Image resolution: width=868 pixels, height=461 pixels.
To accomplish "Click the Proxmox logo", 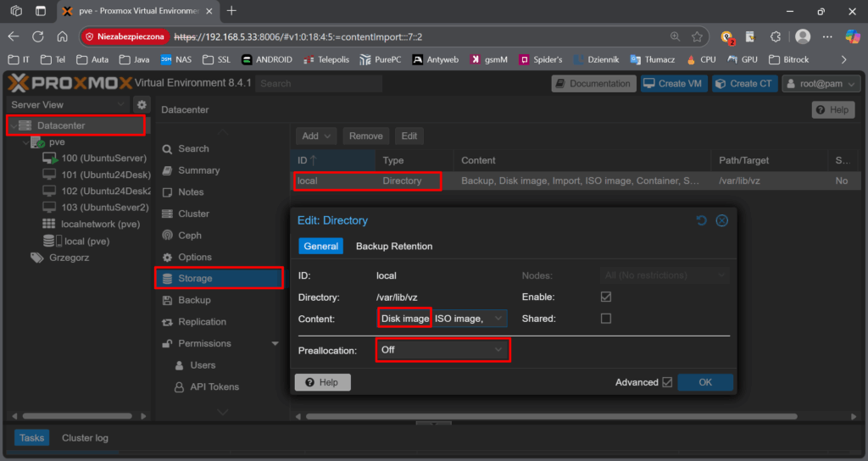I will coord(70,84).
